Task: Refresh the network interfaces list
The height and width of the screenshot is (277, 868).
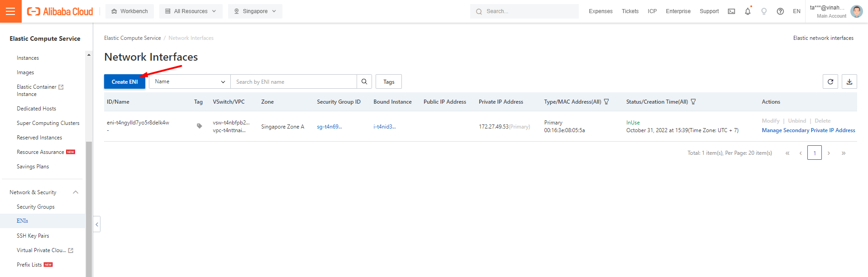Action: (830, 82)
